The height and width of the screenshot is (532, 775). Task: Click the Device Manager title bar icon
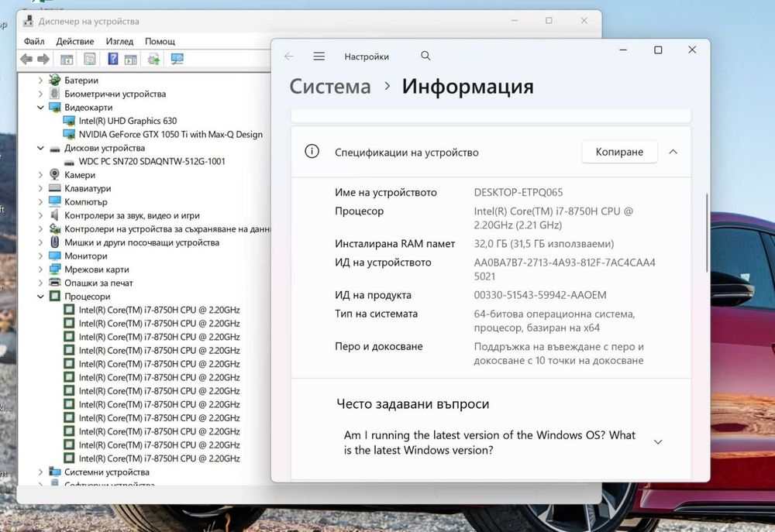(29, 21)
